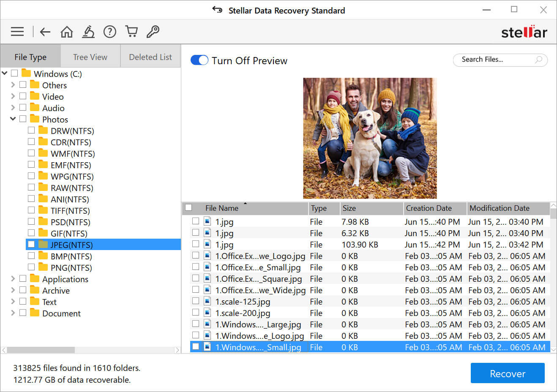This screenshot has height=392, width=557.
Task: Start a Deep Scan using the microscope icon
Action: click(88, 31)
